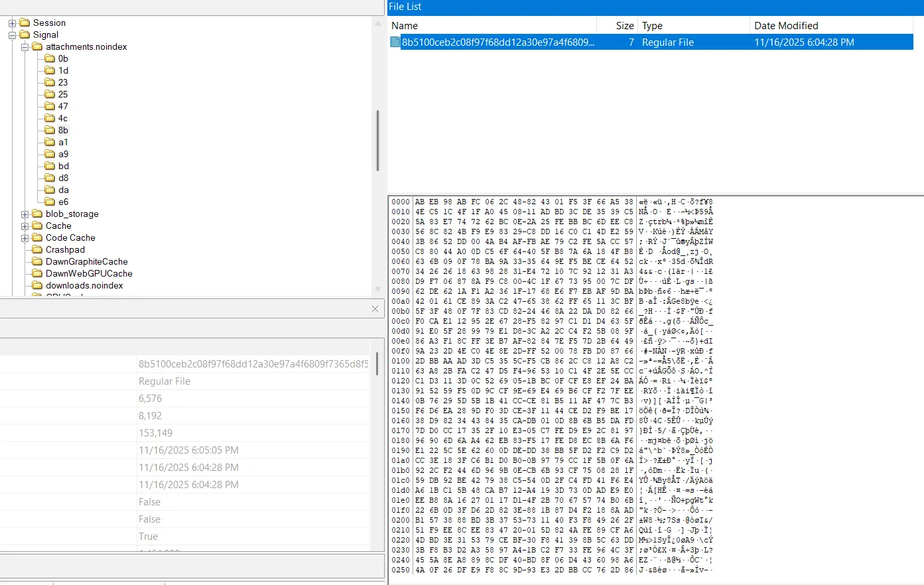924x585 pixels.
Task: Click the folder icon beside e6
Action: click(50, 202)
